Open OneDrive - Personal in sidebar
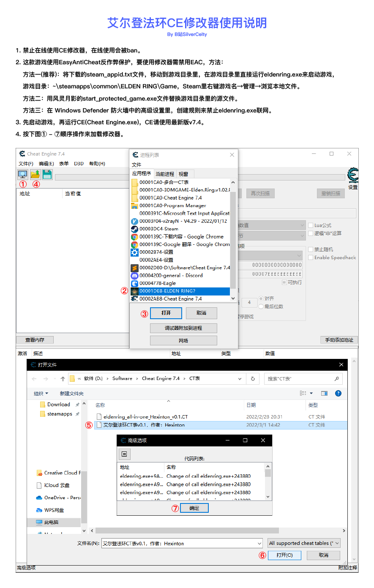Image resolution: width=374 pixels, height=588 pixels. click(x=58, y=498)
